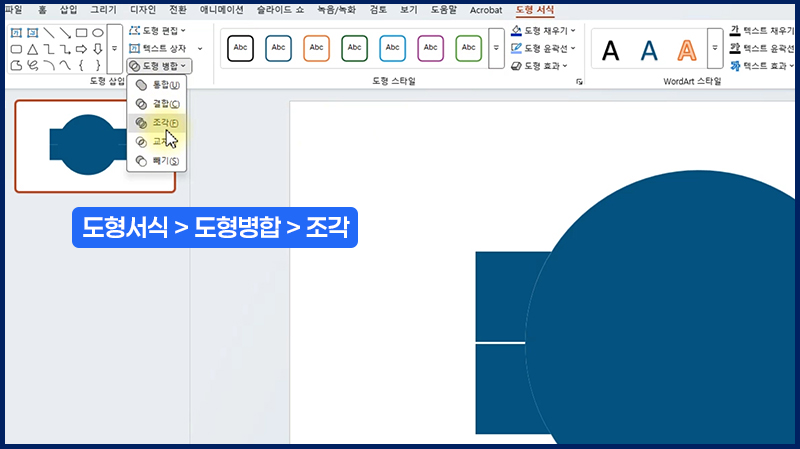Choose 결합(C) combine option
This screenshot has width=800, height=449.
157,104
